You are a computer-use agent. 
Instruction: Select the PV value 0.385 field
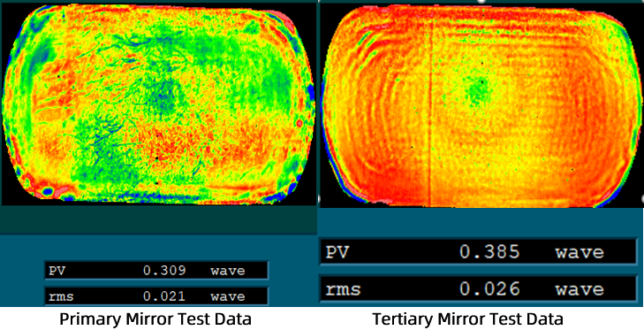pos(478,252)
